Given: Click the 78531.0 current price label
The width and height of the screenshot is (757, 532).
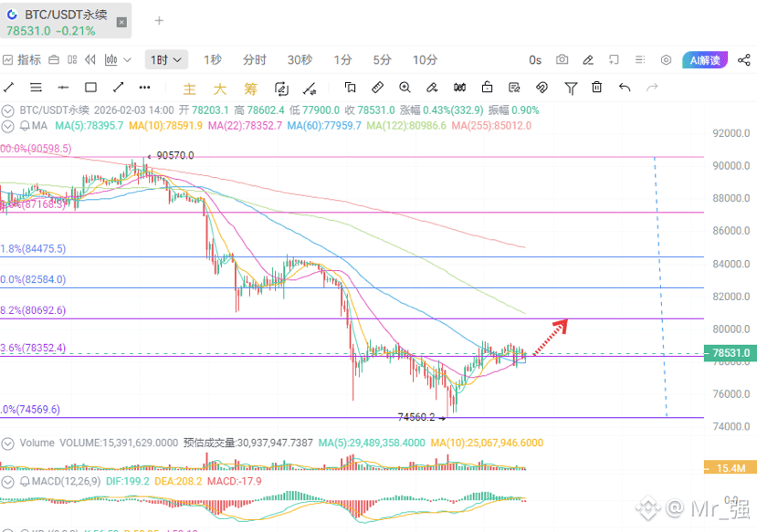Looking at the screenshot, I should 731,353.
